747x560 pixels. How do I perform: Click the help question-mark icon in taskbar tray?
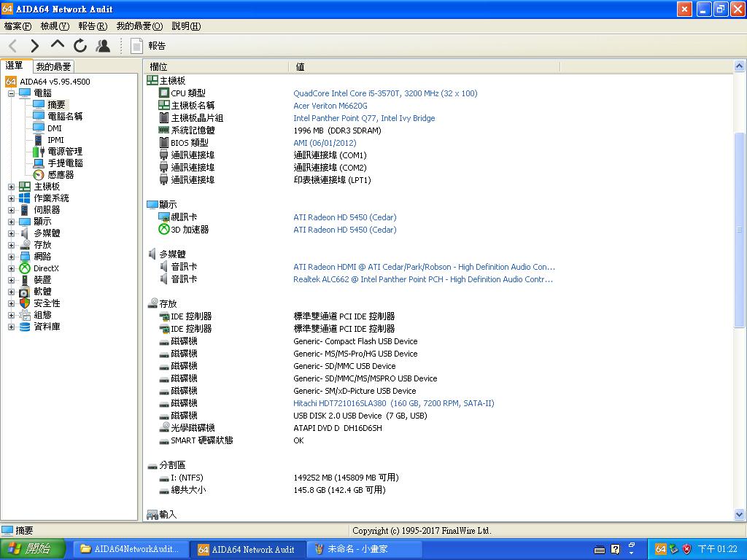616,549
